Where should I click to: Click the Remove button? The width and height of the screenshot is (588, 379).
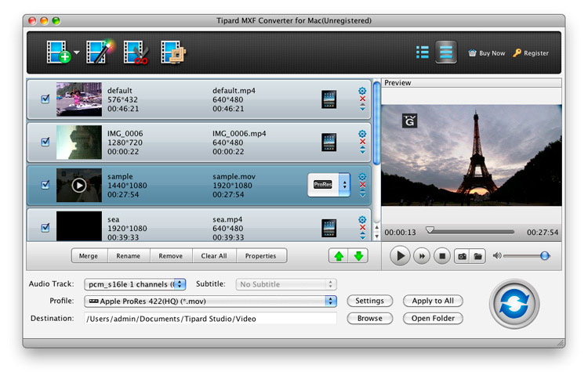[x=171, y=256]
